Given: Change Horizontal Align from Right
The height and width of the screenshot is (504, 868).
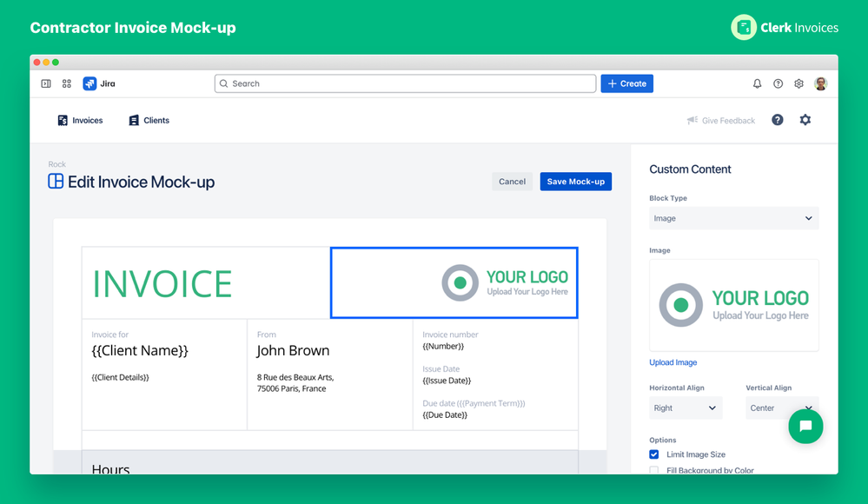Looking at the screenshot, I should click(686, 408).
